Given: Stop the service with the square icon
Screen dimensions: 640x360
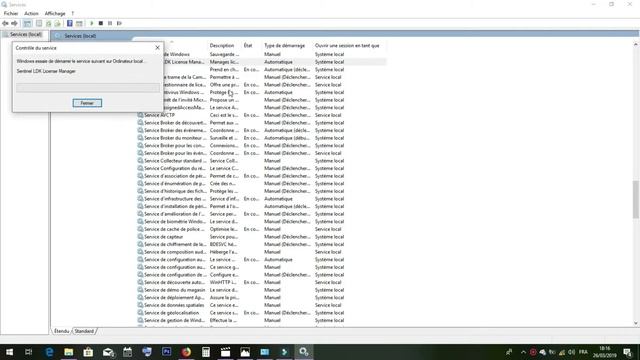Looking at the screenshot, I should (x=101, y=23).
